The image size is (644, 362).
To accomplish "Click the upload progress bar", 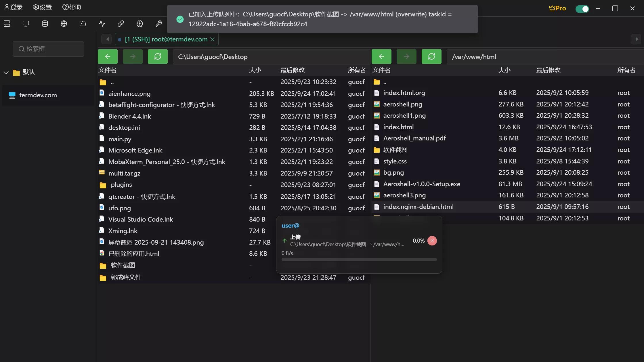I will point(359,260).
